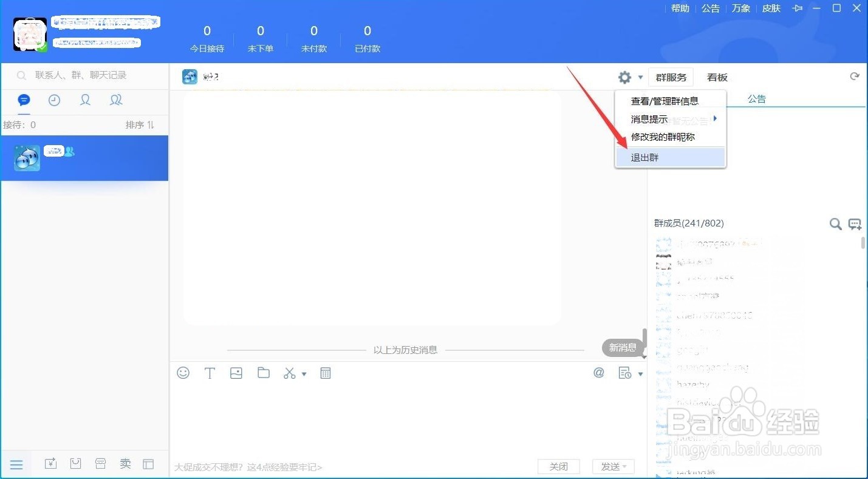The image size is (868, 479).
Task: Click the send image icon
Action: [236, 373]
